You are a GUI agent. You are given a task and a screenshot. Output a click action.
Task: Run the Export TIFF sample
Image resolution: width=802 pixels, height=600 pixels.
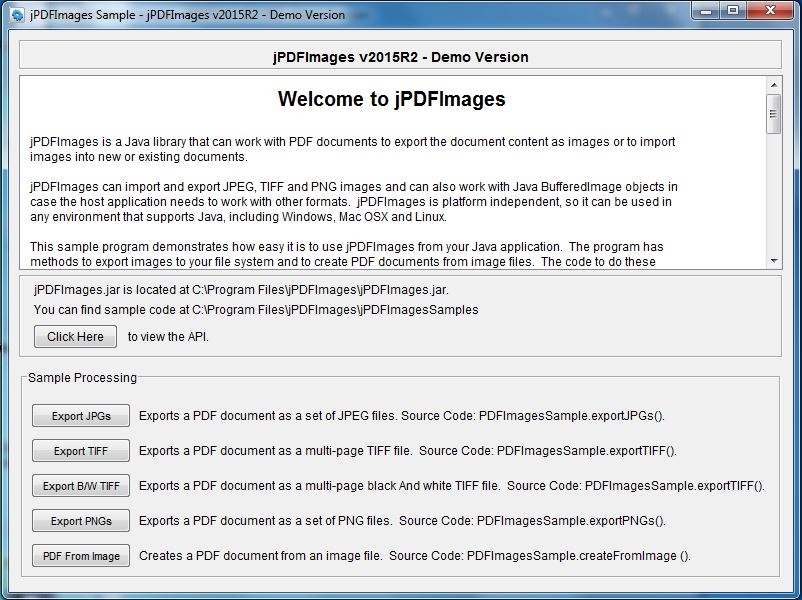[81, 451]
